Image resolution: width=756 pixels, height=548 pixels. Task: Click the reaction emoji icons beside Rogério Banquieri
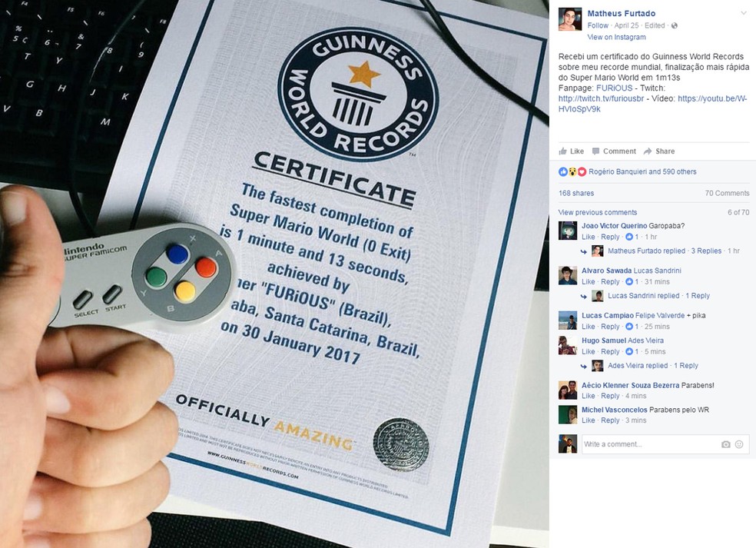click(572, 171)
